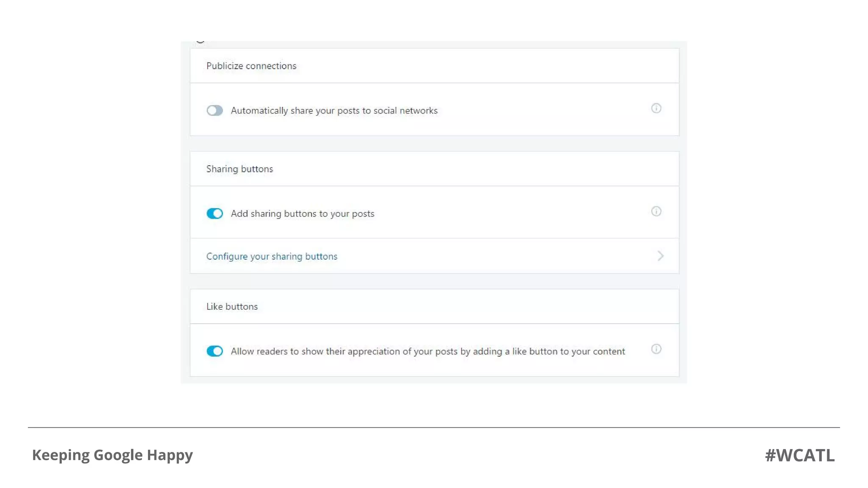Turn off the like button toggle
This screenshot has width=868, height=488.
214,351
